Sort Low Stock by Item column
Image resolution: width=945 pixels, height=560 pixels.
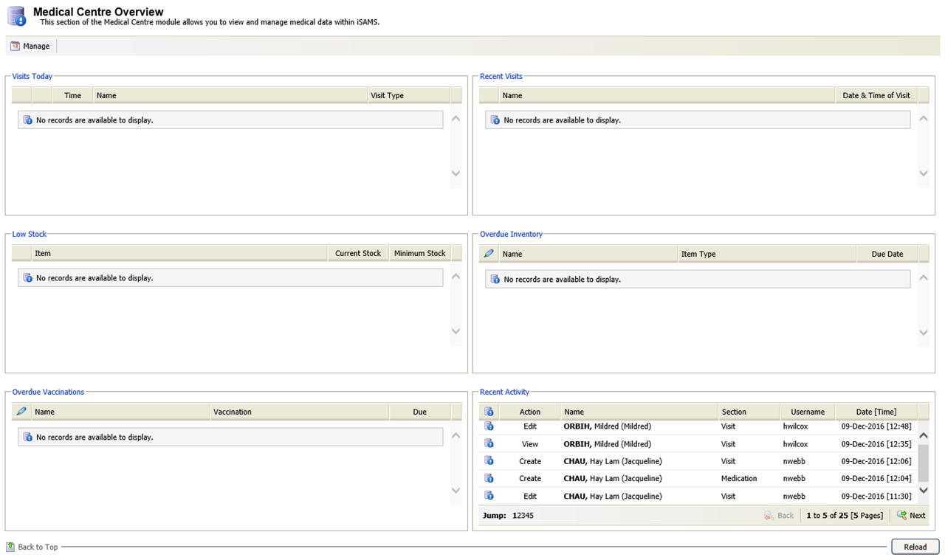[x=179, y=253]
